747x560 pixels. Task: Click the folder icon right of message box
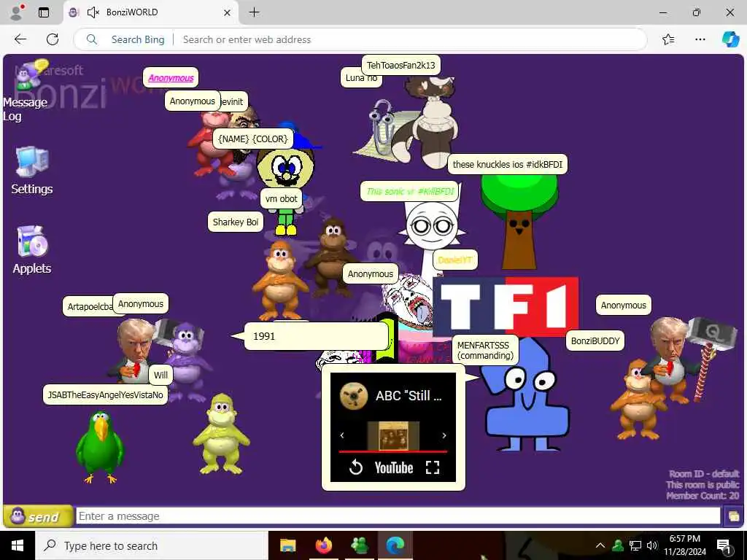click(x=733, y=516)
